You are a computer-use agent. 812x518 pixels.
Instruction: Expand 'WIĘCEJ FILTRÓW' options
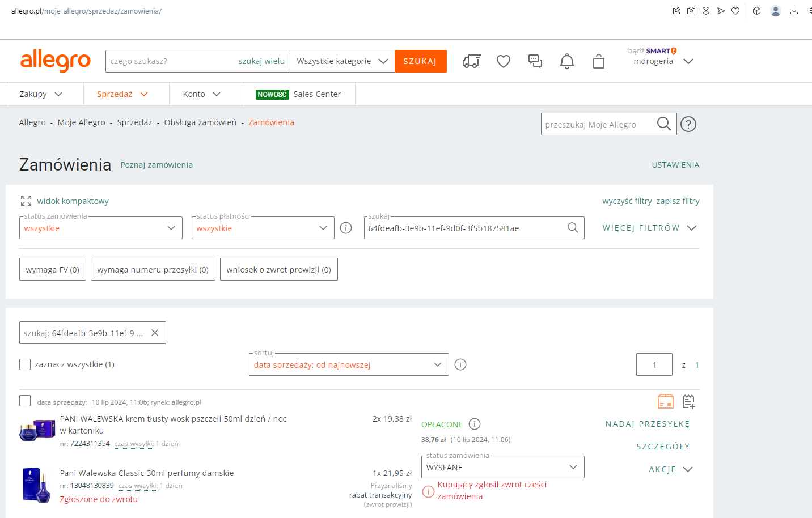click(649, 228)
